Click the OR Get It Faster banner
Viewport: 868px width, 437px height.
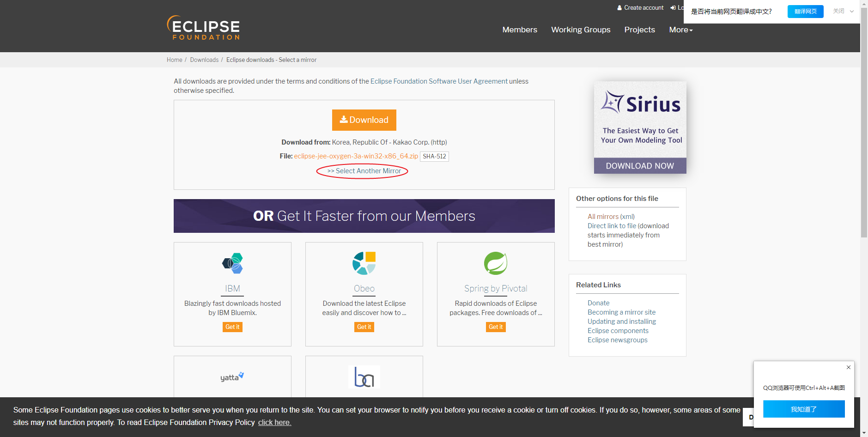364,216
